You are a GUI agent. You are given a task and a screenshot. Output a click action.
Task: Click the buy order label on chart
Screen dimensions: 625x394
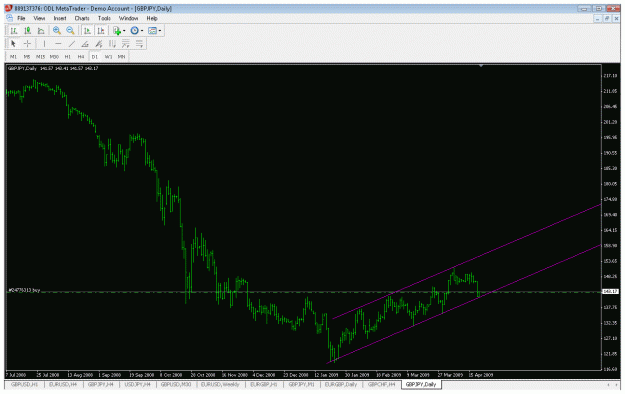24,291
